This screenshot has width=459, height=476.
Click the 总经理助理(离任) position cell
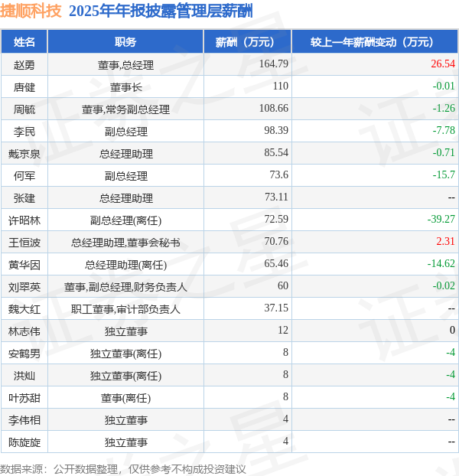pos(125,265)
